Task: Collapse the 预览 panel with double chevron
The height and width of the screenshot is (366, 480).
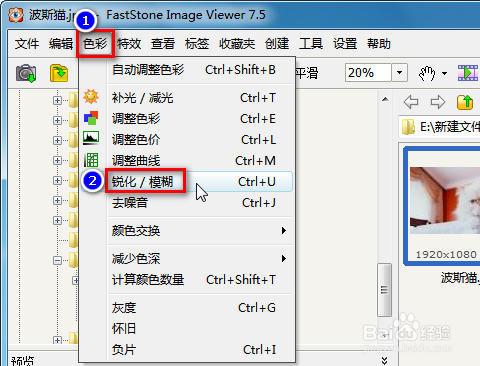Action: coord(384,360)
